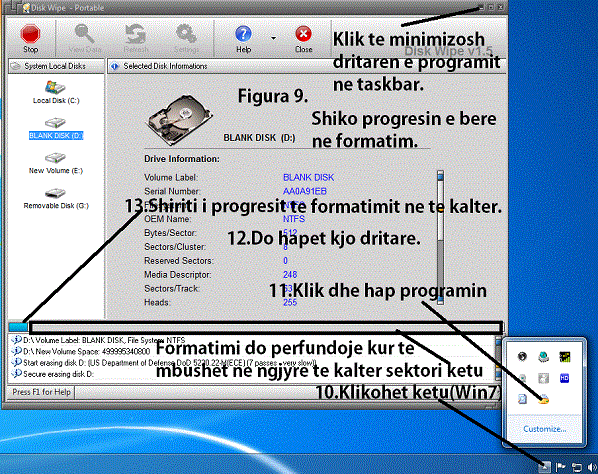Click the System Local Disks panel header
The height and width of the screenshot is (474, 598).
click(x=56, y=66)
